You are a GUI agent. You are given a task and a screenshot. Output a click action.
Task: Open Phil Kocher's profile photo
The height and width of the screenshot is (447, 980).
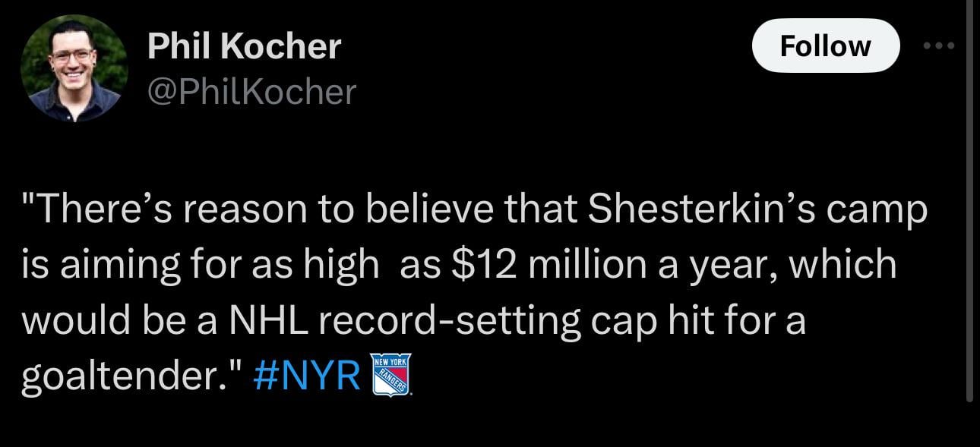74,68
